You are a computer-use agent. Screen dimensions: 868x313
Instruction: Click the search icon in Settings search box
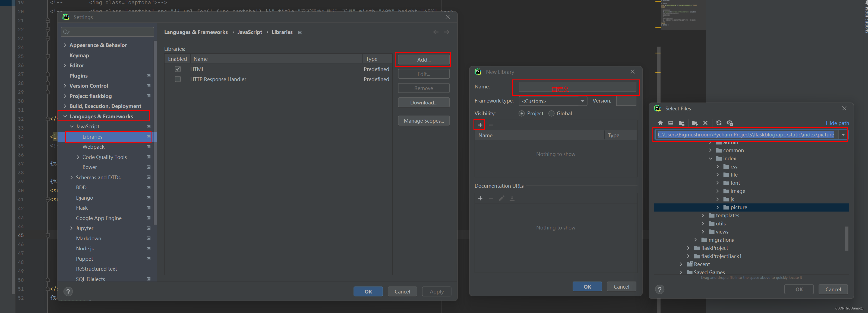pyautogui.click(x=66, y=32)
